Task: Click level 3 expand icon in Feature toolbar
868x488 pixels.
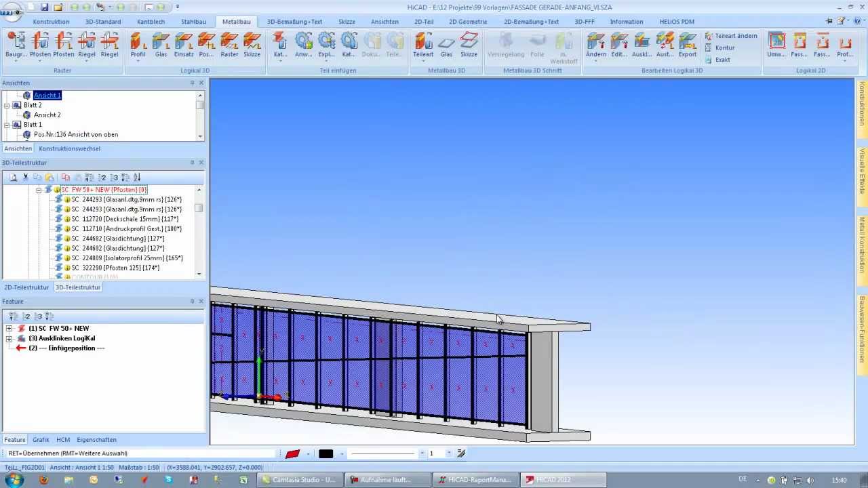Action: (38, 317)
